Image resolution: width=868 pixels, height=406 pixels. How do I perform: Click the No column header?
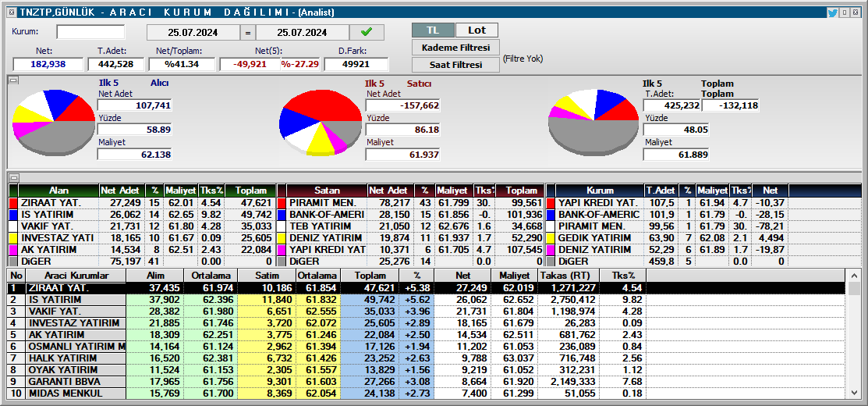pos(17,276)
